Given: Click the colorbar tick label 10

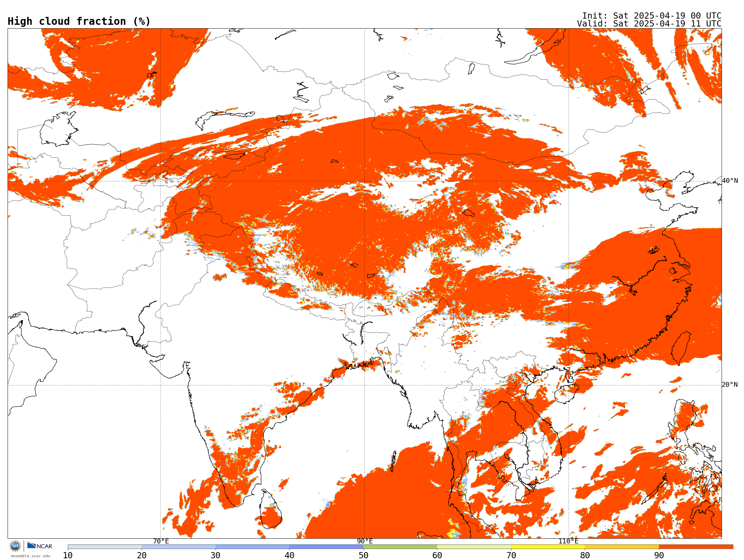Looking at the screenshot, I should click(x=68, y=555).
